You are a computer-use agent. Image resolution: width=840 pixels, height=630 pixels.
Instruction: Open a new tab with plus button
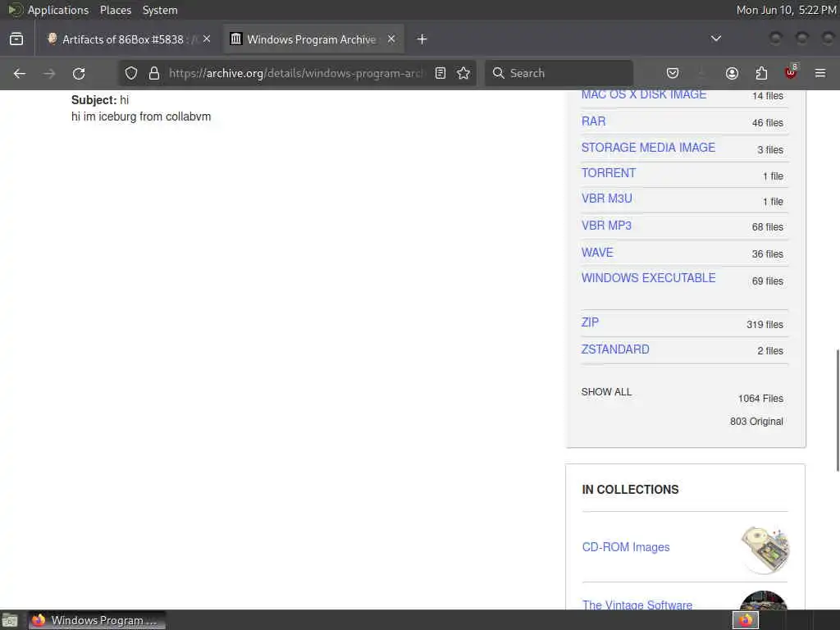point(422,39)
